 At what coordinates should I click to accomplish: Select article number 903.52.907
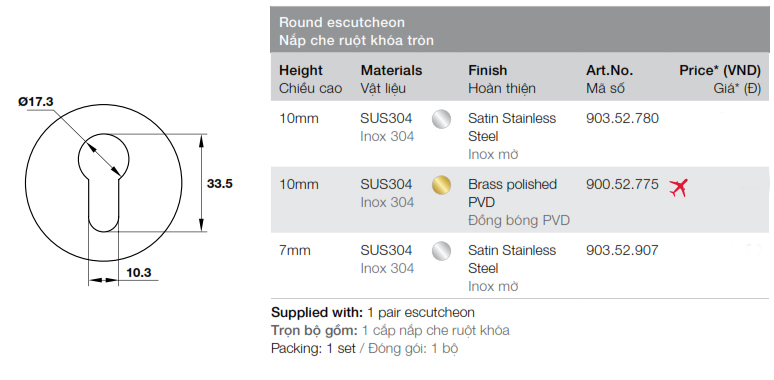622,251
